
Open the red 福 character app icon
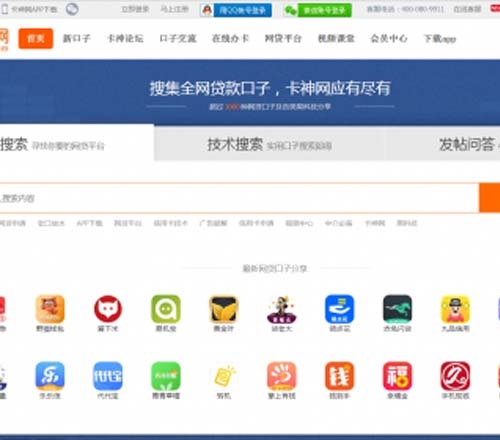coord(397,376)
